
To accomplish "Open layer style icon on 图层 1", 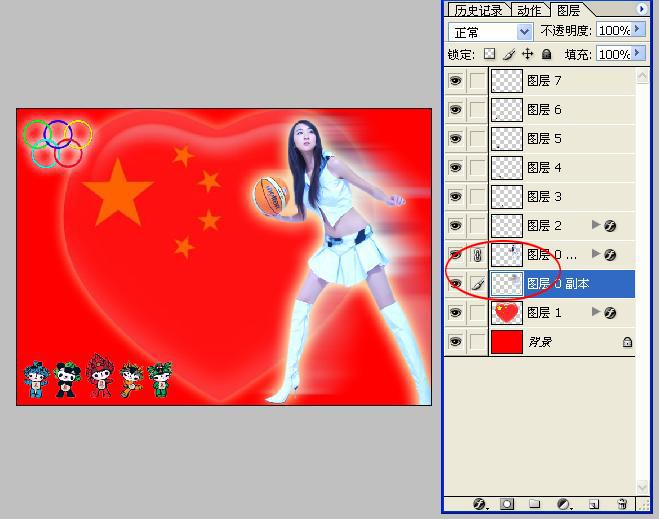I will [x=610, y=313].
